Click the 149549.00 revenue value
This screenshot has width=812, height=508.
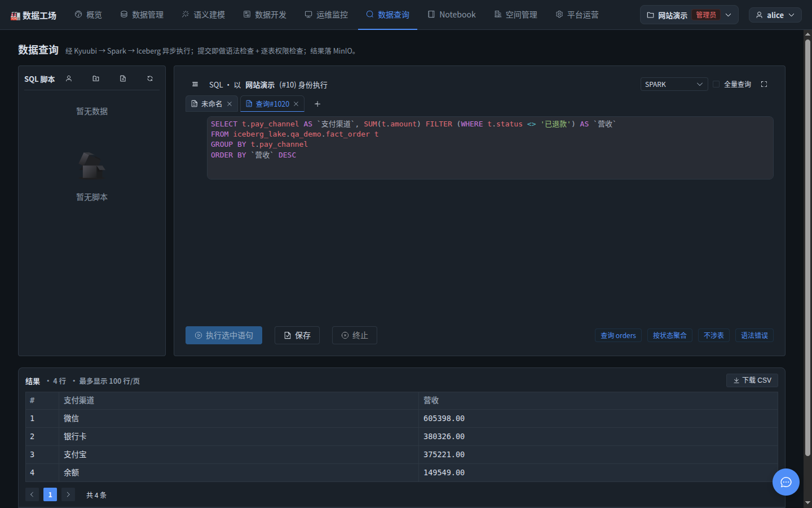(x=444, y=472)
